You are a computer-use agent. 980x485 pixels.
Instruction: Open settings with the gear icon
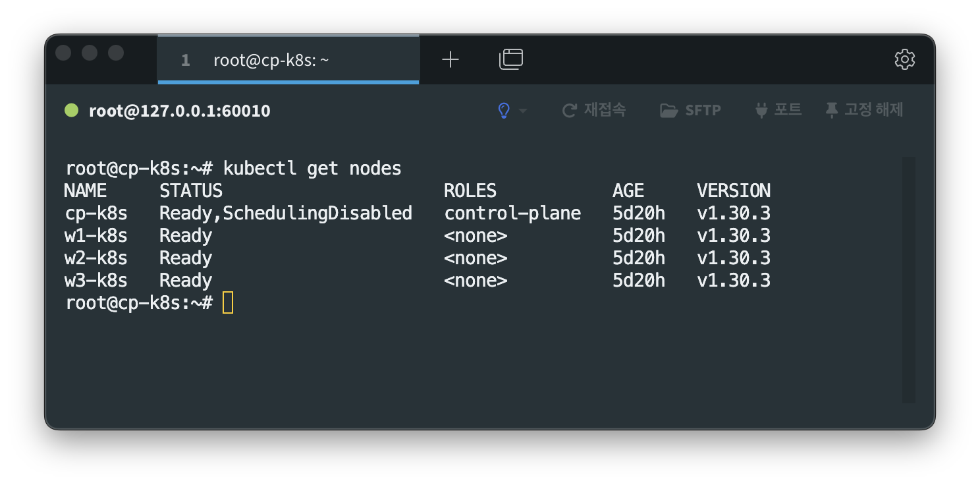click(x=905, y=59)
